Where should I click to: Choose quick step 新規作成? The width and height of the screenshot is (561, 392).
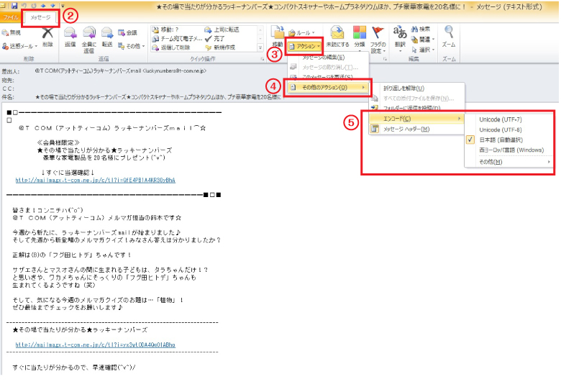tap(220, 47)
